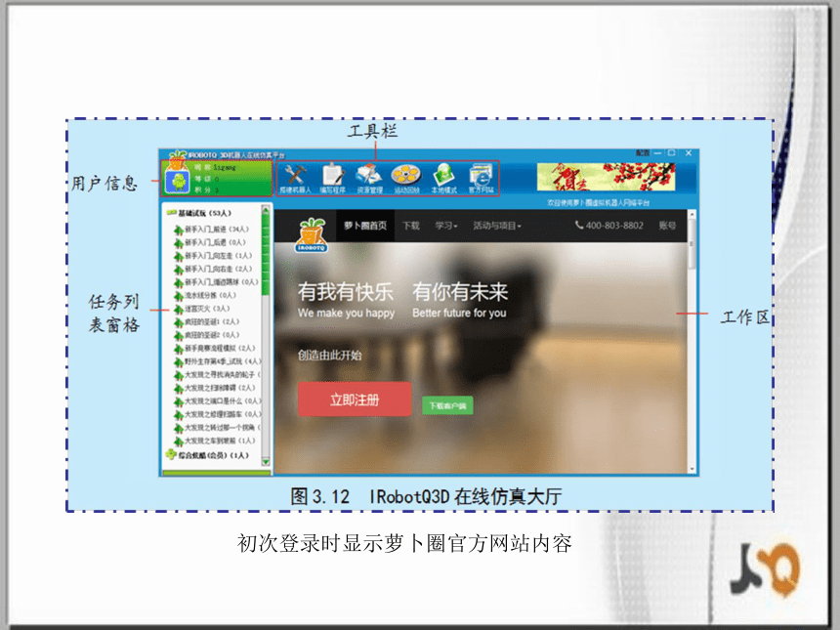Viewport: 840px width, 630px height.
Task: Minimize the IROBOTQ window
Action: (x=658, y=152)
